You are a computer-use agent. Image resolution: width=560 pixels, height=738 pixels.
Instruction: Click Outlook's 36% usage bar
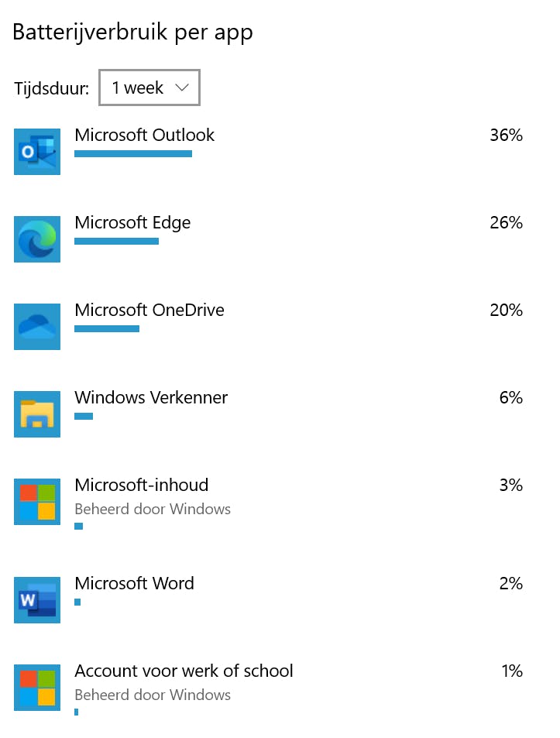pos(132,154)
